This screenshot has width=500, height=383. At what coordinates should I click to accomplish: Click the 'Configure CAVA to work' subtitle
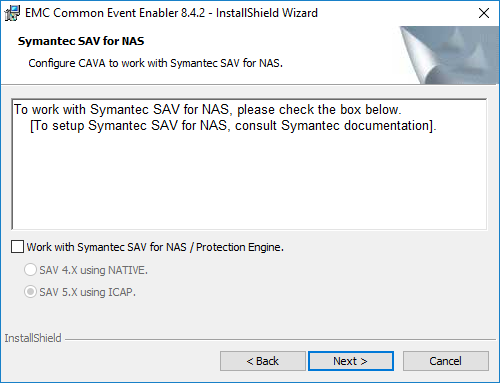155,63
